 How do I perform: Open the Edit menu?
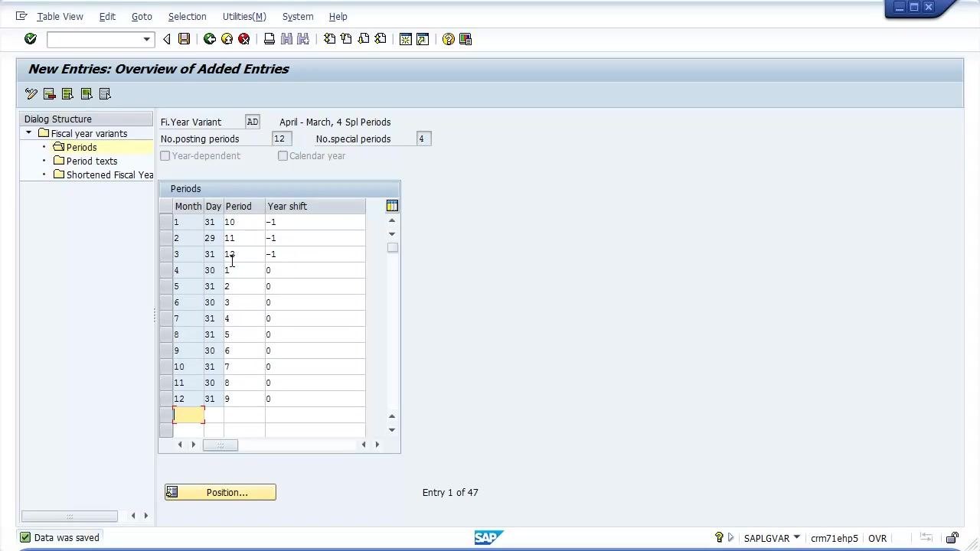[107, 16]
